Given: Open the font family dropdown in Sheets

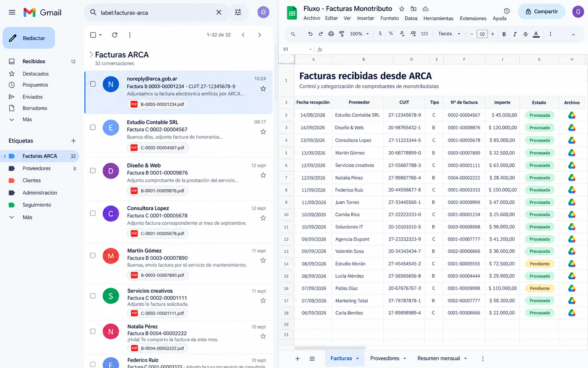Looking at the screenshot, I should point(449,34).
